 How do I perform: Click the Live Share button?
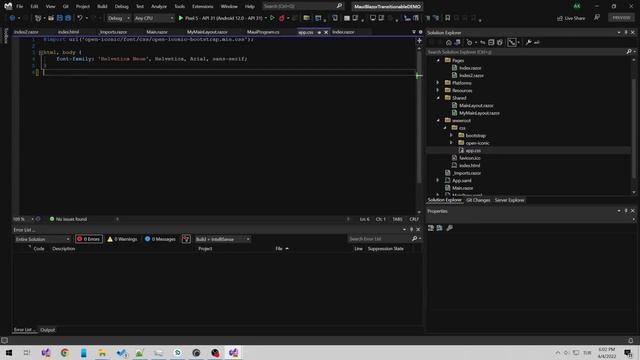(x=571, y=18)
